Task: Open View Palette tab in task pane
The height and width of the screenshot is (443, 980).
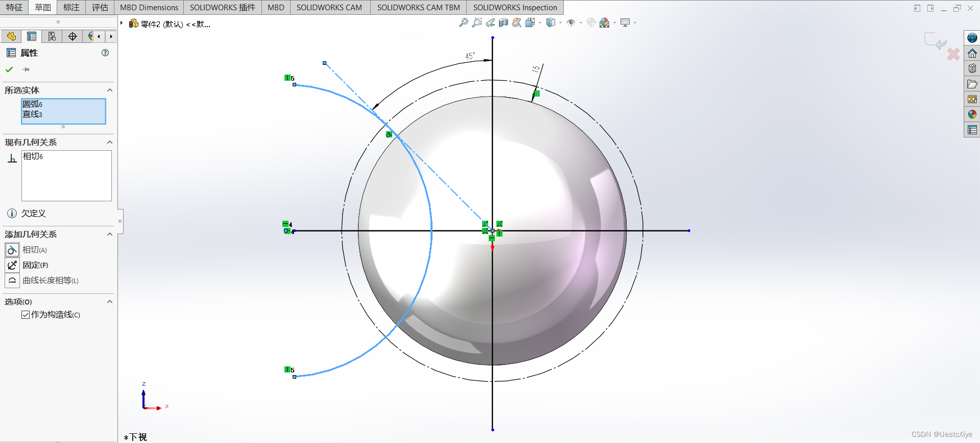Action: 972,99
